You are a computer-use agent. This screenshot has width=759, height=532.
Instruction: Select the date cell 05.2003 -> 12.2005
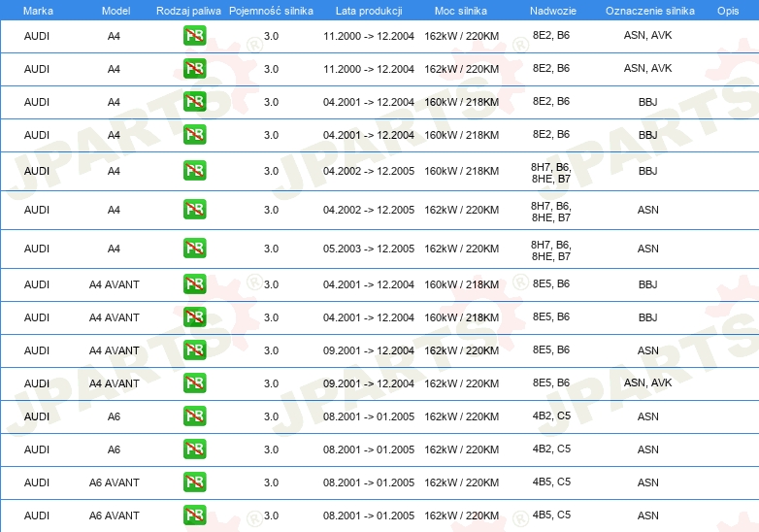pos(369,249)
